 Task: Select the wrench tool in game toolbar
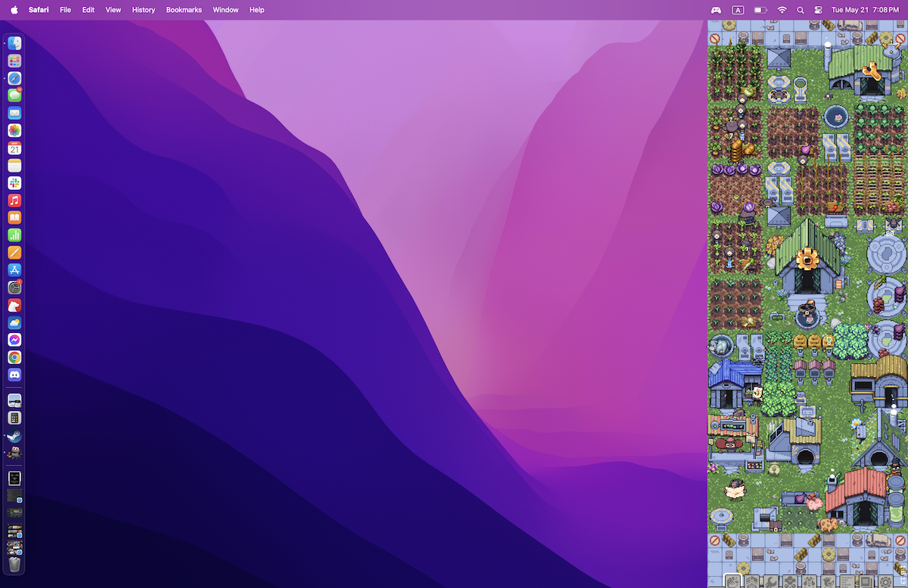(770, 582)
